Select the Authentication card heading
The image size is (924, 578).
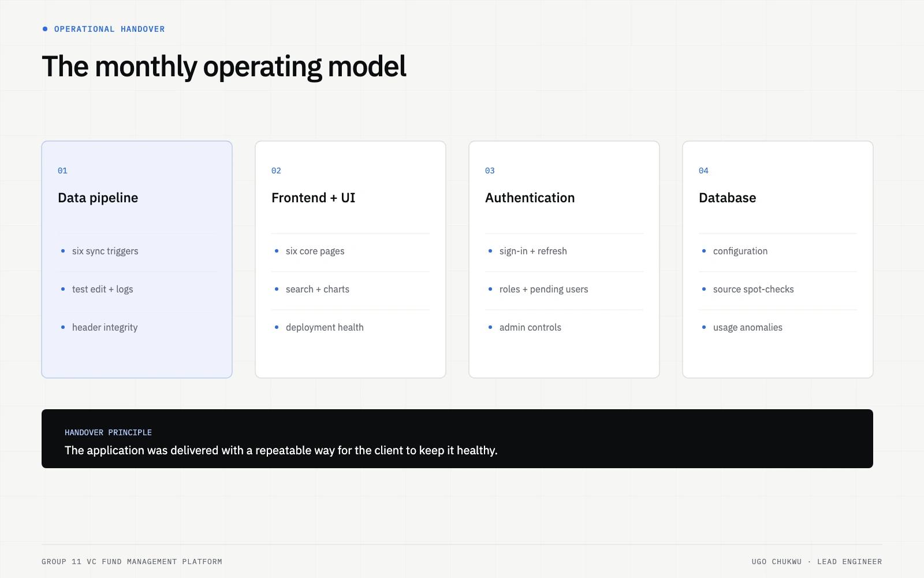(530, 198)
